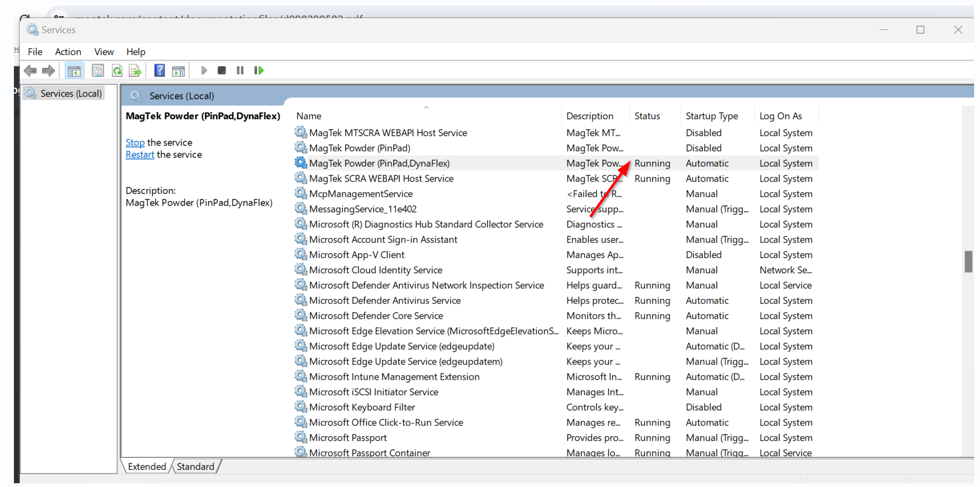Open the Action menu
980x487 pixels.
coord(68,52)
